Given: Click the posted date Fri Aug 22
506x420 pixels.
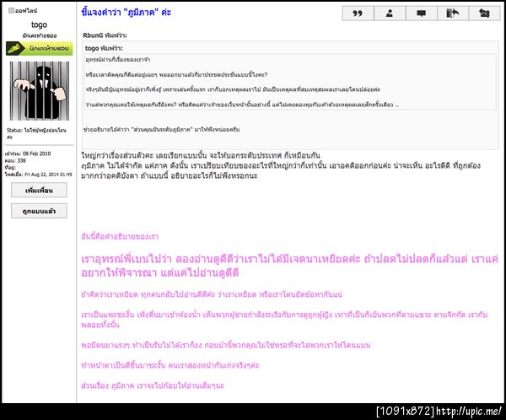Looking at the screenshot, I should [x=38, y=175].
